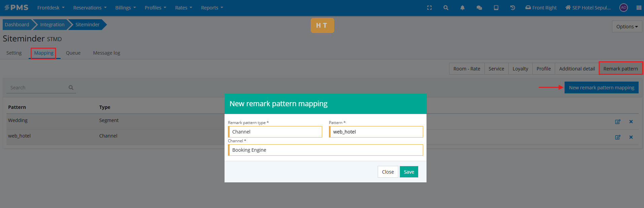Screen dimensions: 644x208
Task: Click the AD user avatar
Action: point(623,8)
